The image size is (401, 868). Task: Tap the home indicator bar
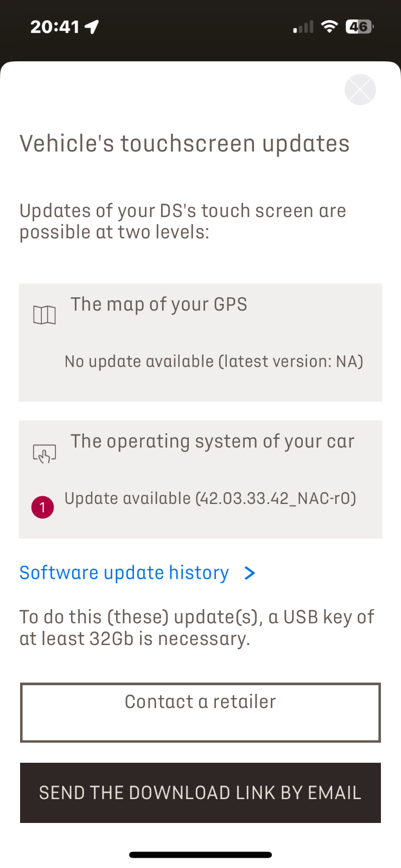coord(200,855)
